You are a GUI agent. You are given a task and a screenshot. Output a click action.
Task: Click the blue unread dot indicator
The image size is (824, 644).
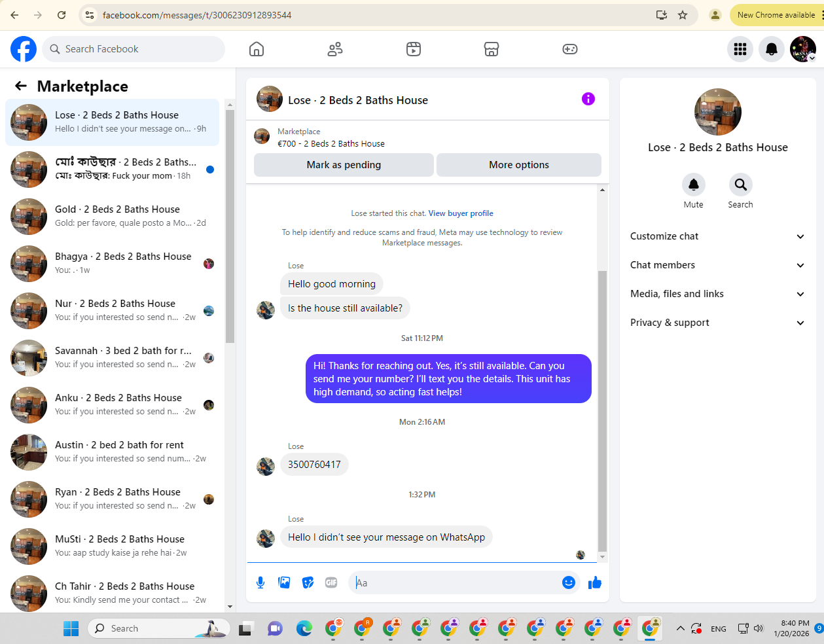tap(210, 170)
